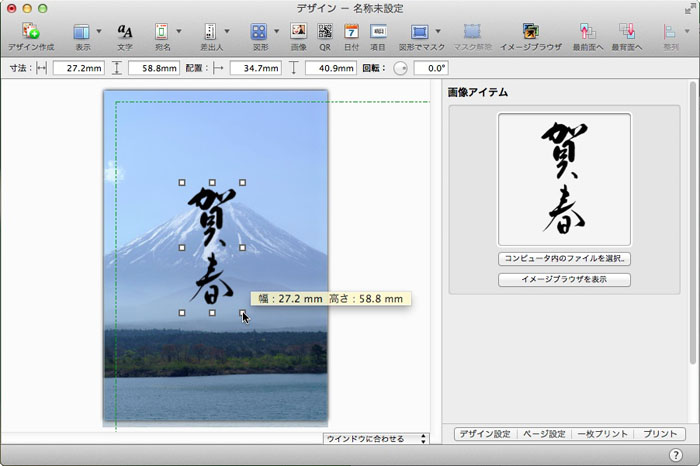
Task: Open the イメージブラウザ toolbar icon
Action: click(x=531, y=32)
